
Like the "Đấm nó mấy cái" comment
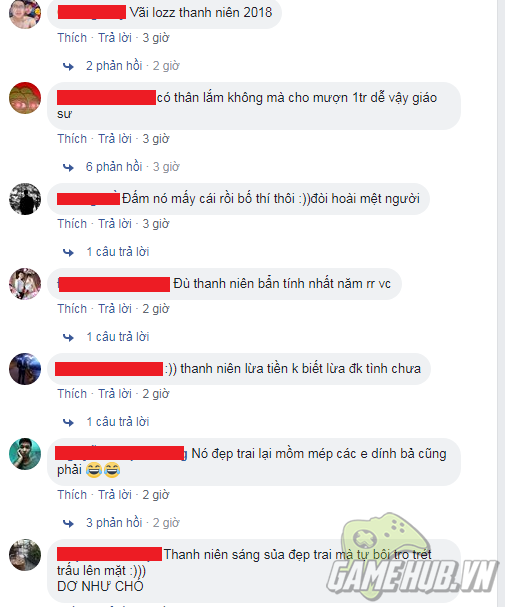(72, 224)
